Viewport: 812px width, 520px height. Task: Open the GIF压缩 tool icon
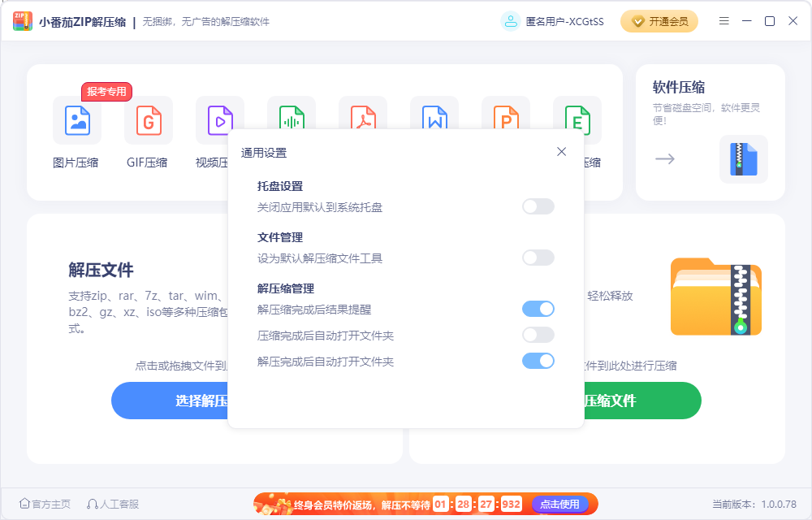pyautogui.click(x=149, y=120)
